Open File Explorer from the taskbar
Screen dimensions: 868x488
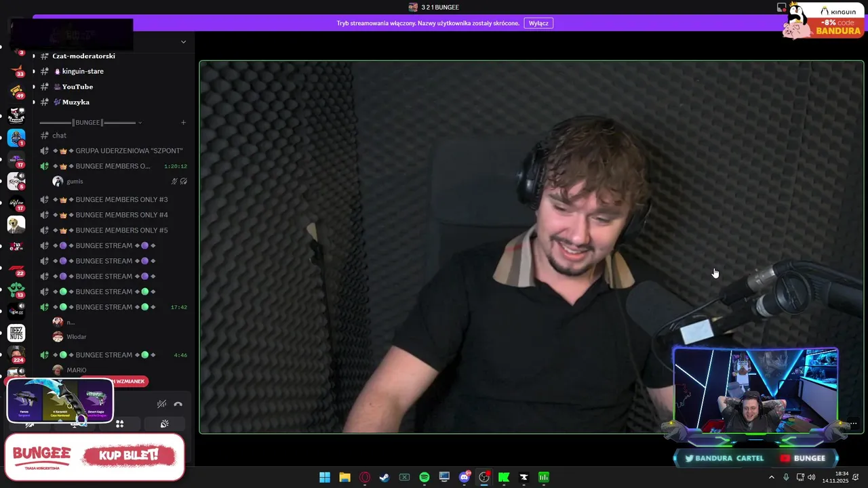point(344,477)
